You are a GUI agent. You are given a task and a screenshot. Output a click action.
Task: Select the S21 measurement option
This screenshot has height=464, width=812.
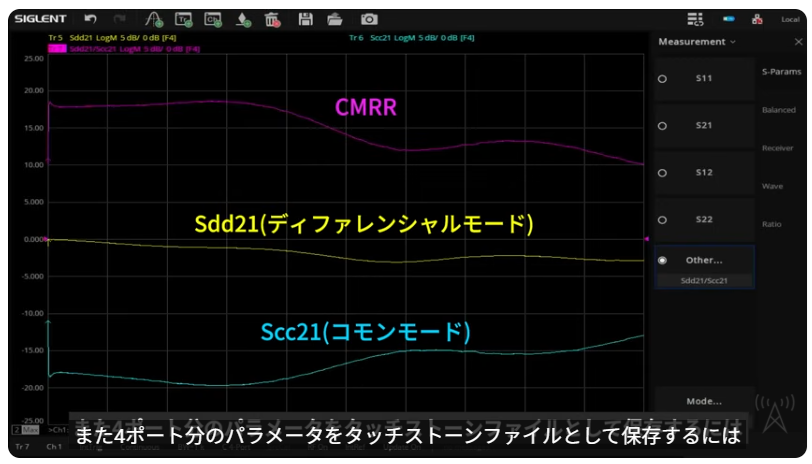[x=703, y=126]
